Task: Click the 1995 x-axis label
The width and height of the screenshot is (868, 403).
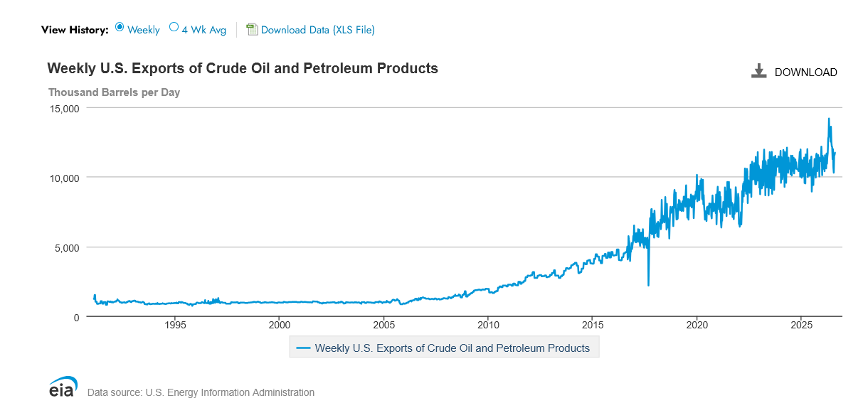Action: (x=175, y=325)
